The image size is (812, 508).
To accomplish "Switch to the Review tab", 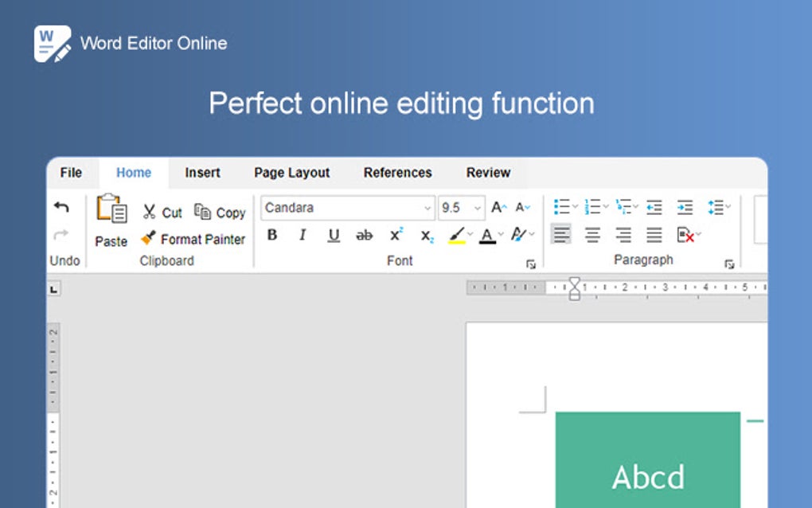I will (x=488, y=173).
